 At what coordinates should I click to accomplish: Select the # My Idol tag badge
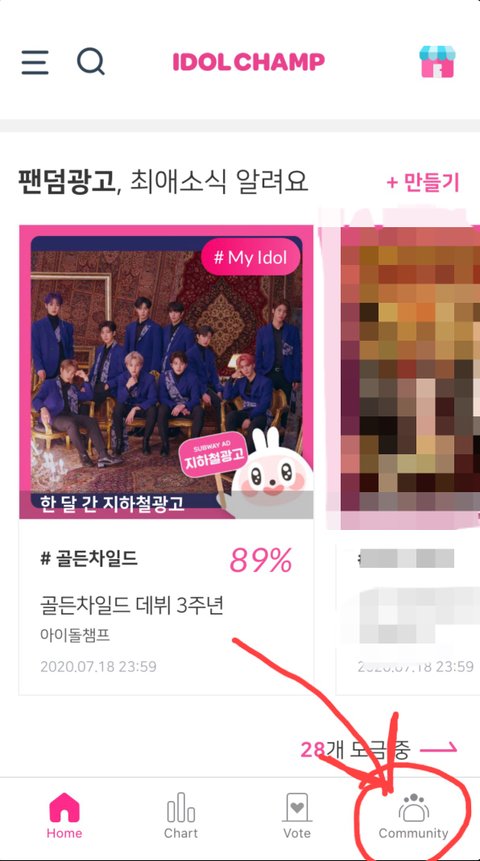[252, 257]
